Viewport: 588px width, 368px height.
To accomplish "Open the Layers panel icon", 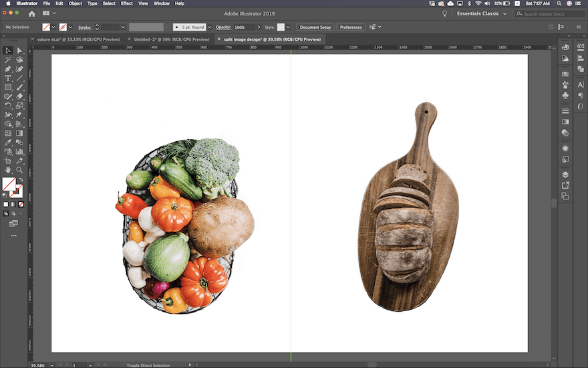I will click(565, 175).
